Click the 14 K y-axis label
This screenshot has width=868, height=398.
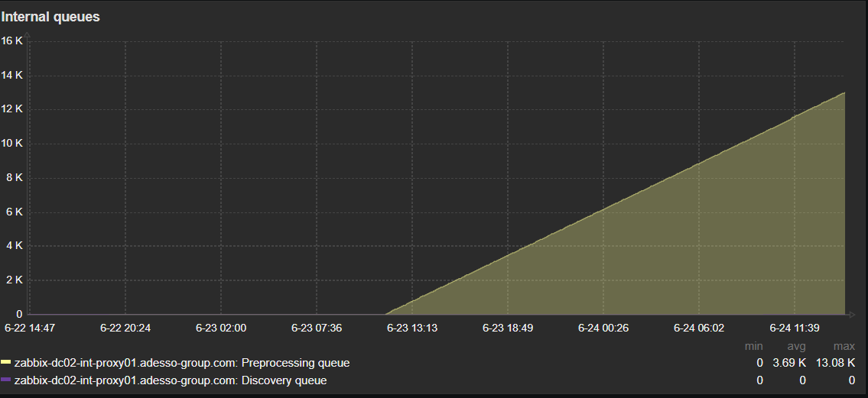click(x=11, y=75)
